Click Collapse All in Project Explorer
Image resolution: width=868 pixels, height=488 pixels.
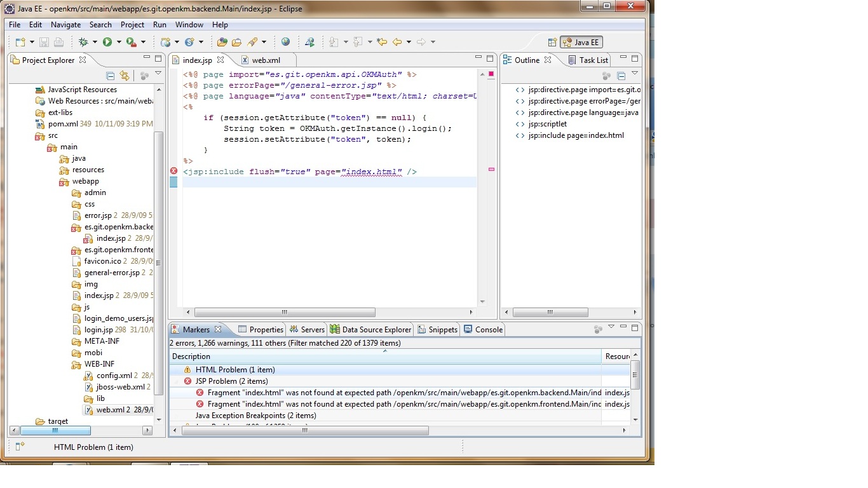coord(111,76)
